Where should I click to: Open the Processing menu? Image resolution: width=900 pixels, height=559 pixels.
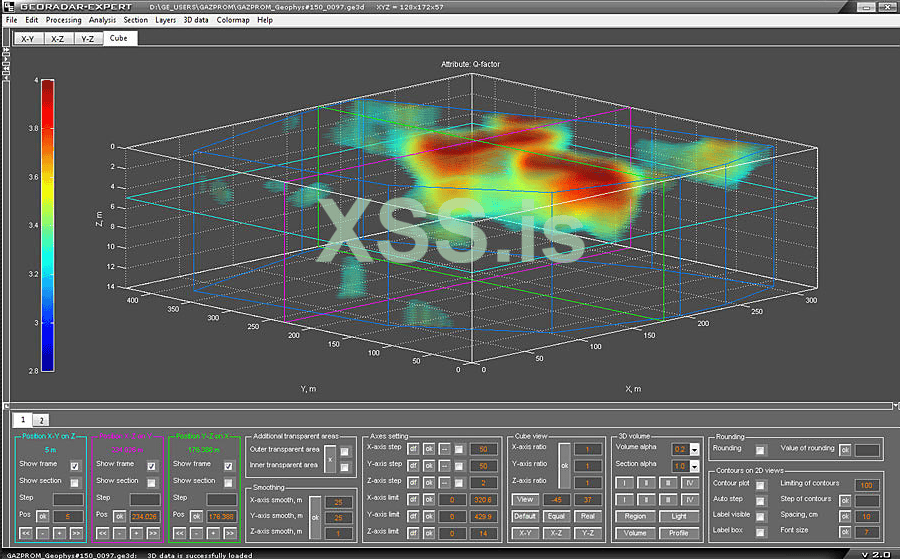[64, 20]
